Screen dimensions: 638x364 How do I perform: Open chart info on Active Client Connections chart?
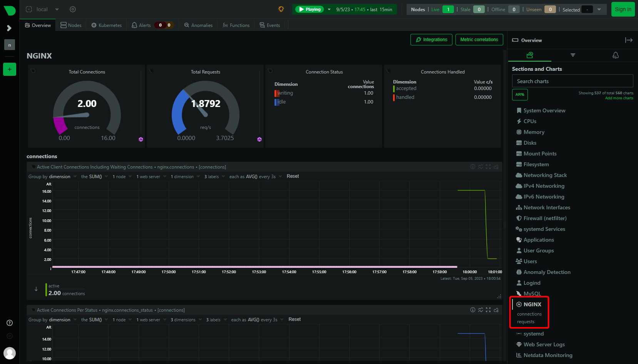(473, 167)
